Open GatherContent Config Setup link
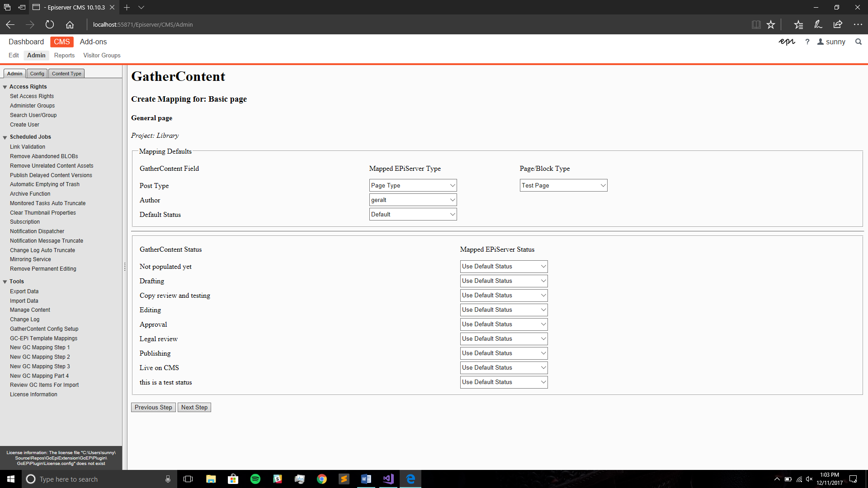868x488 pixels. (44, 329)
